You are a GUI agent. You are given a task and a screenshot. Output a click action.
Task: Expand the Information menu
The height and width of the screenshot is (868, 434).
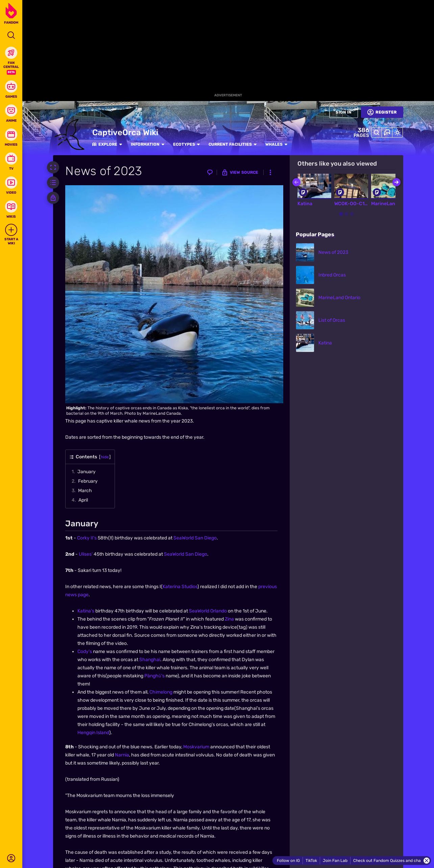click(x=148, y=144)
